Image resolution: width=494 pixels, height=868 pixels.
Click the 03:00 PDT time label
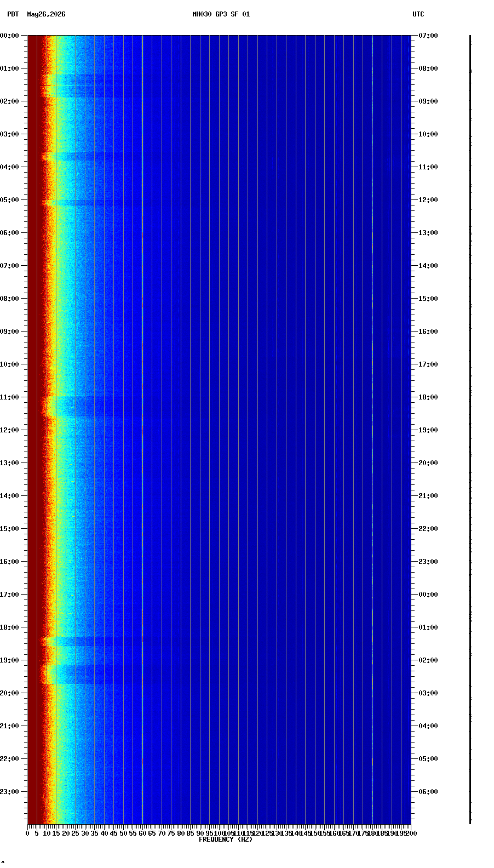pyautogui.click(x=9, y=134)
